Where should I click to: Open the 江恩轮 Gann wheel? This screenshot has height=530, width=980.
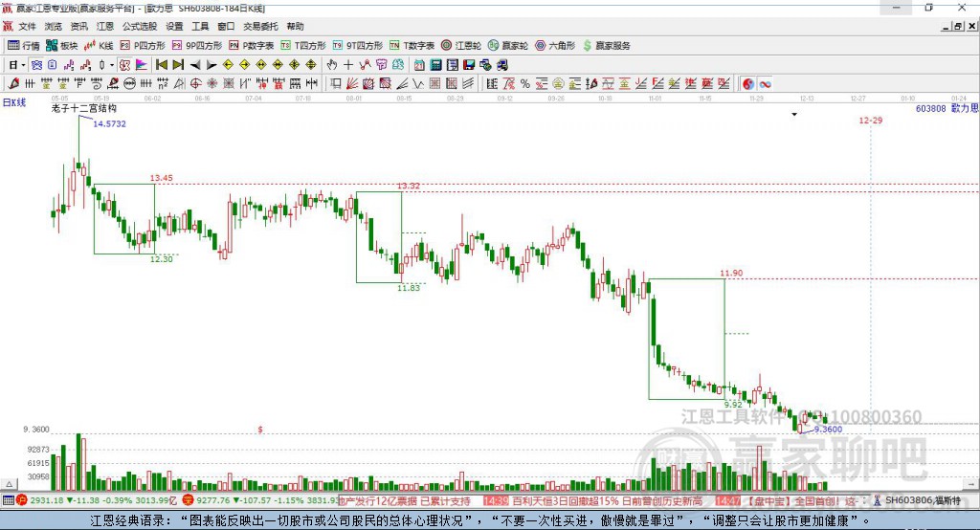point(461,46)
